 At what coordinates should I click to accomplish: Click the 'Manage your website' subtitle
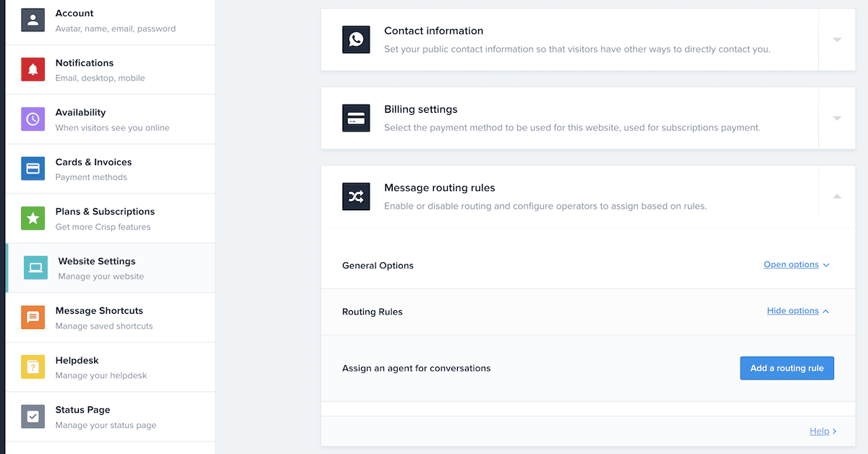[101, 276]
